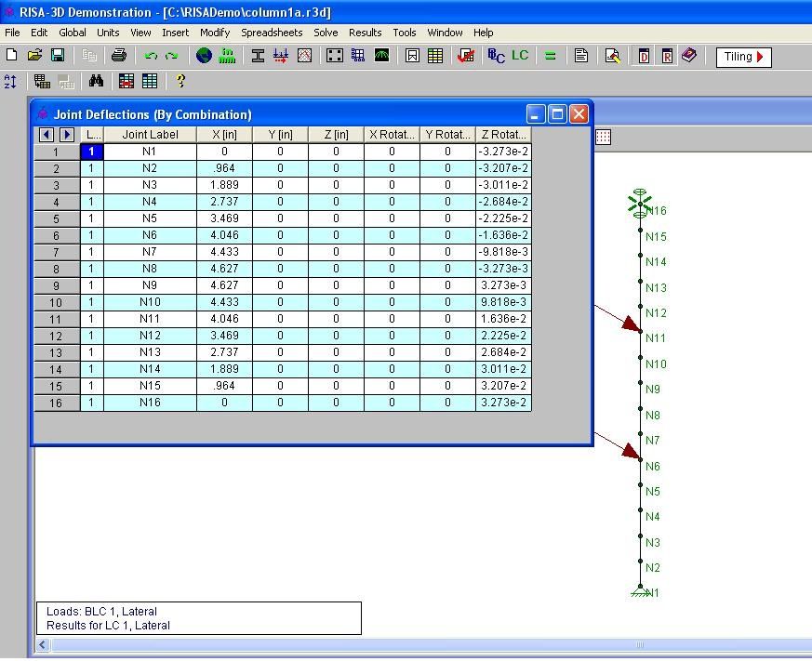The height and width of the screenshot is (661, 812).
Task: Open the Spreadsheets menu
Action: (x=272, y=33)
